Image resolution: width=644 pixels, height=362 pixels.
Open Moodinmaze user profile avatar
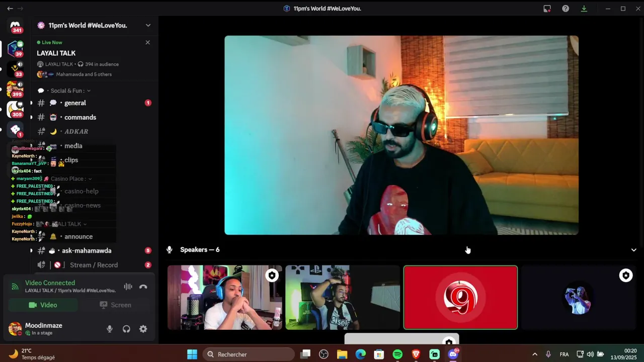pos(15,329)
